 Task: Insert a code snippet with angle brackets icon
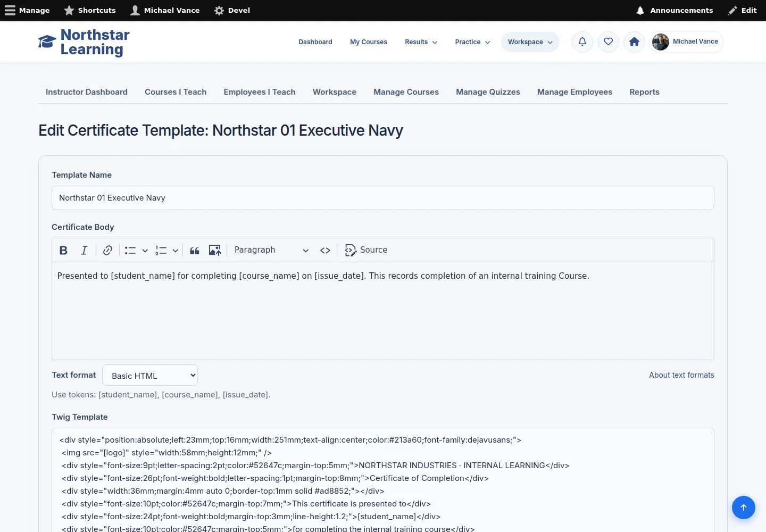(x=325, y=250)
